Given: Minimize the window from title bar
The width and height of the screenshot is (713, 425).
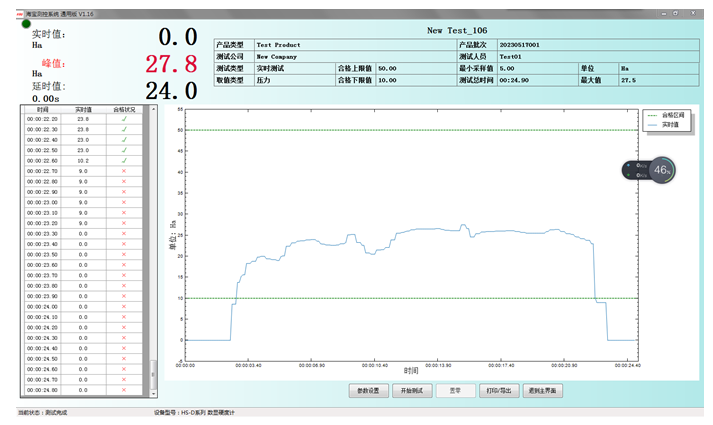Looking at the screenshot, I should point(664,14).
